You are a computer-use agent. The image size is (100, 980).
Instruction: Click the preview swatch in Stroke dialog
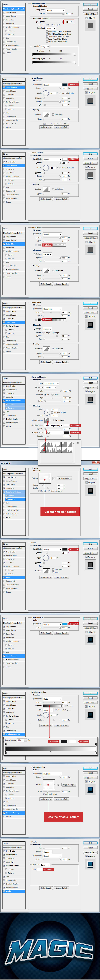tap(90, 864)
